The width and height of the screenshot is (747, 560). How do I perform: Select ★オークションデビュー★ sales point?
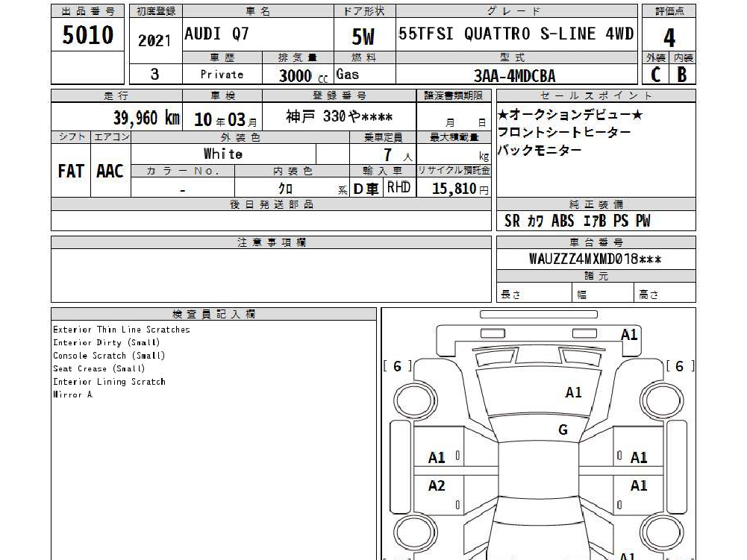tap(570, 115)
